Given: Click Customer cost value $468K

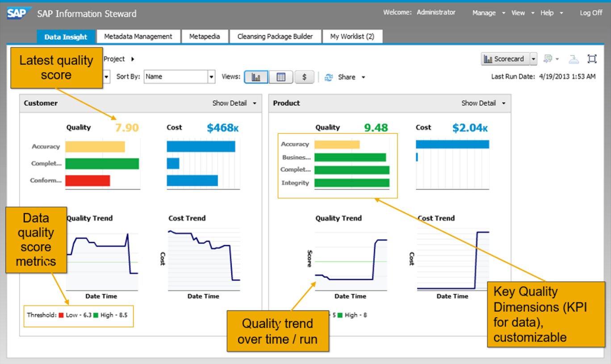Looking at the screenshot, I should [x=222, y=128].
